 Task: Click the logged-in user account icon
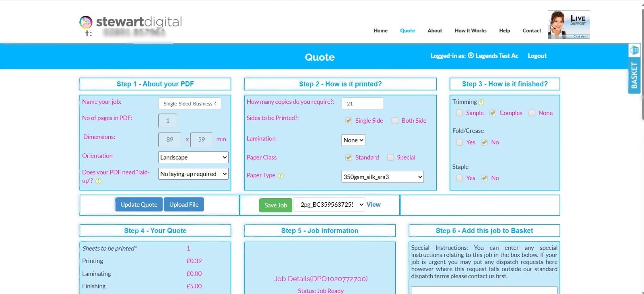[471, 56]
